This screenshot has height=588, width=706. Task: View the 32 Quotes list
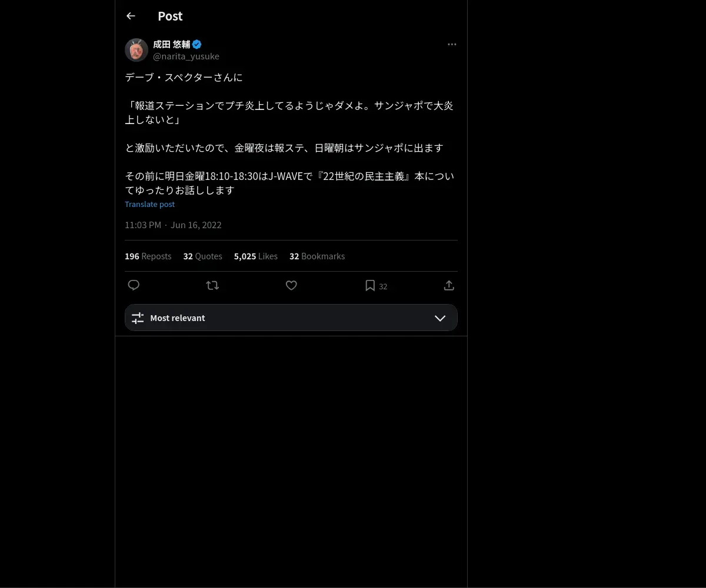click(x=203, y=256)
